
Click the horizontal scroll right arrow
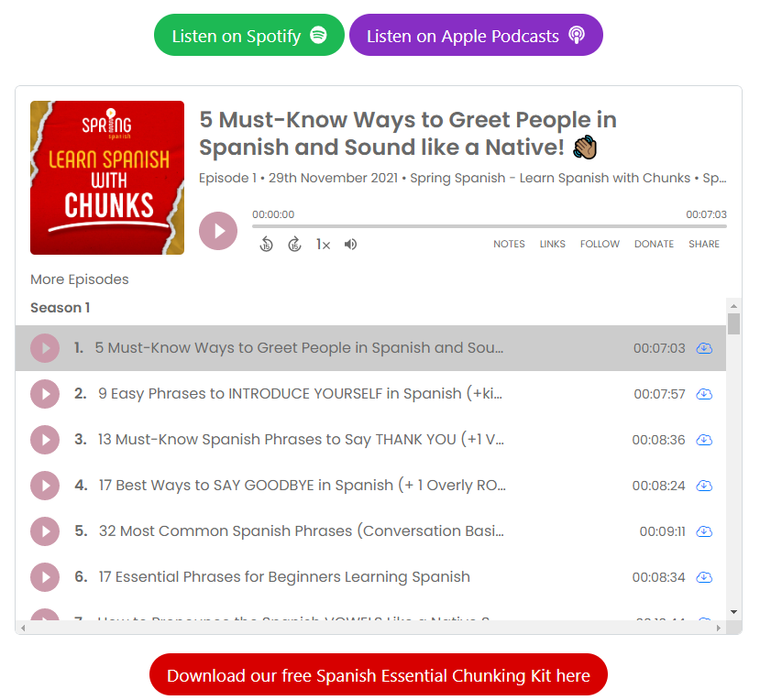point(719,628)
